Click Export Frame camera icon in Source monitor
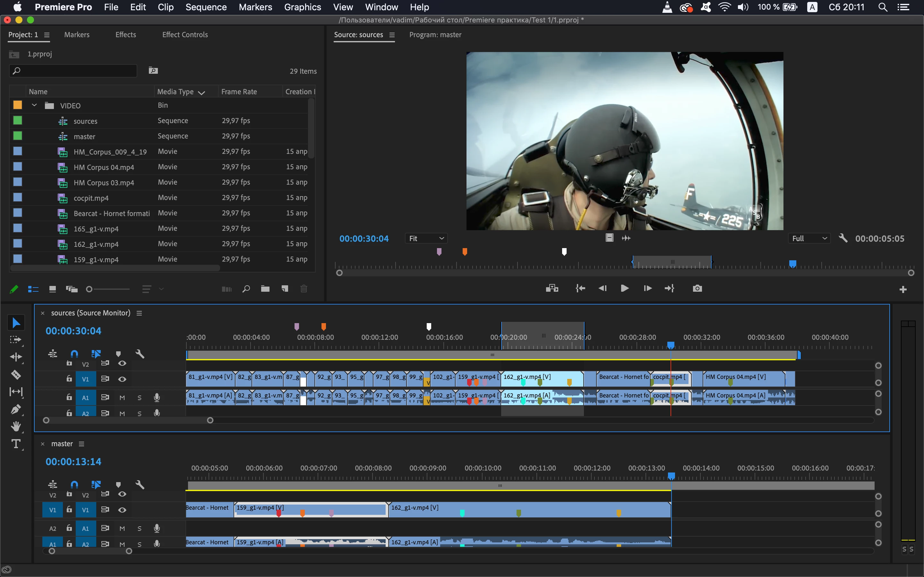The image size is (924, 577). tap(697, 288)
